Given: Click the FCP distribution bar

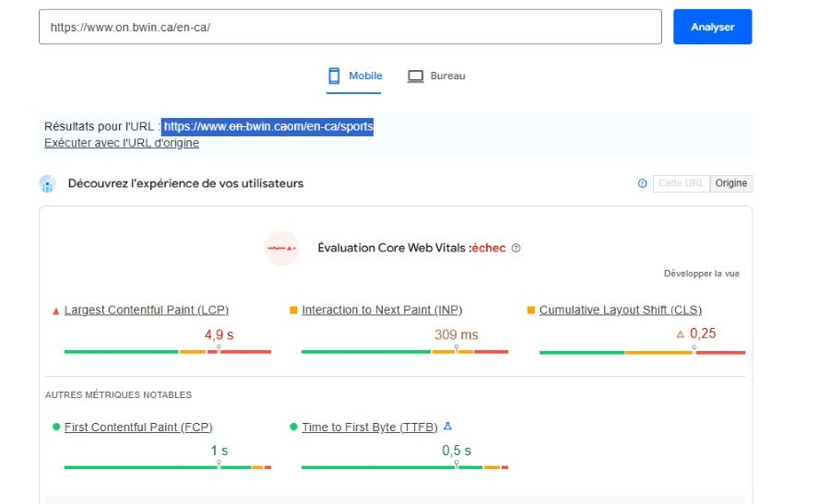Looking at the screenshot, I should (168, 467).
